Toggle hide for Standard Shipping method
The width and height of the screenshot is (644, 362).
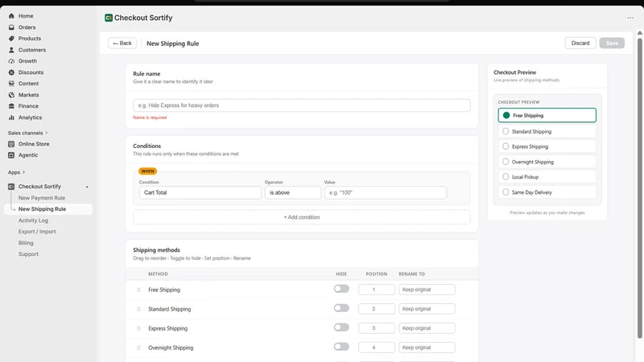point(341,308)
